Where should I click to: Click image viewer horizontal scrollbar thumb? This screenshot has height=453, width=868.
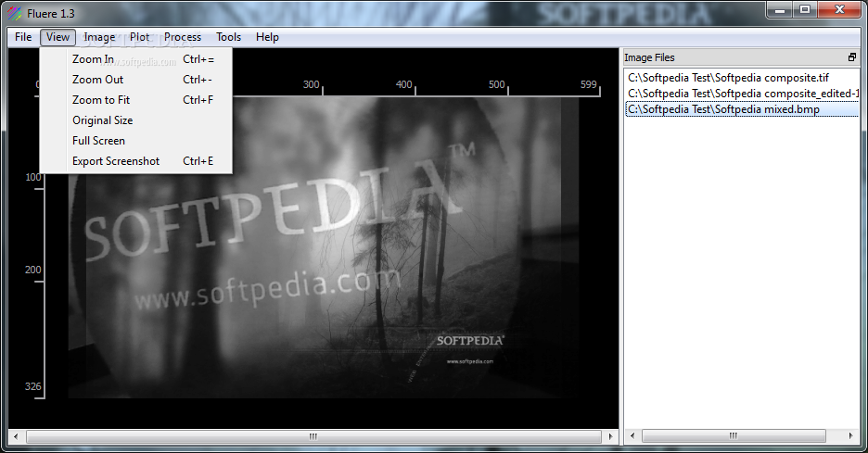[x=313, y=436]
